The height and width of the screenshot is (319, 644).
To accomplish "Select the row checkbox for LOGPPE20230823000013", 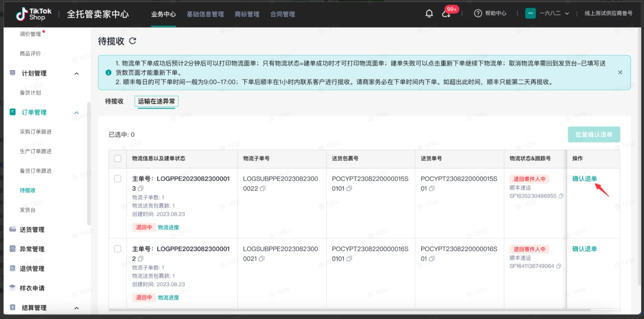I will pyautogui.click(x=118, y=179).
